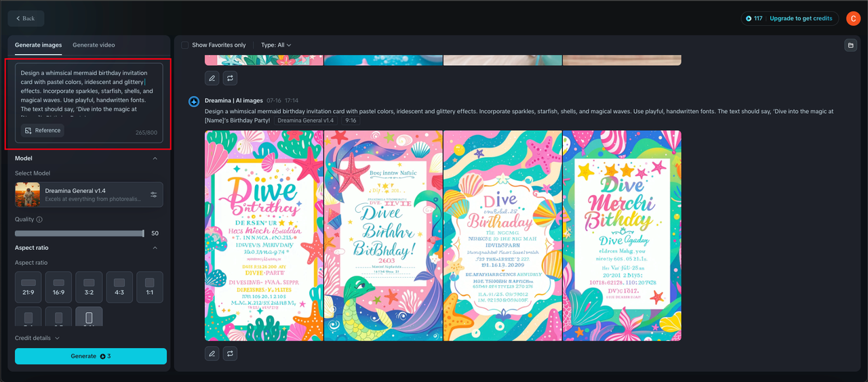The height and width of the screenshot is (382, 868).
Task: Expand Credit details
Action: [x=37, y=338]
